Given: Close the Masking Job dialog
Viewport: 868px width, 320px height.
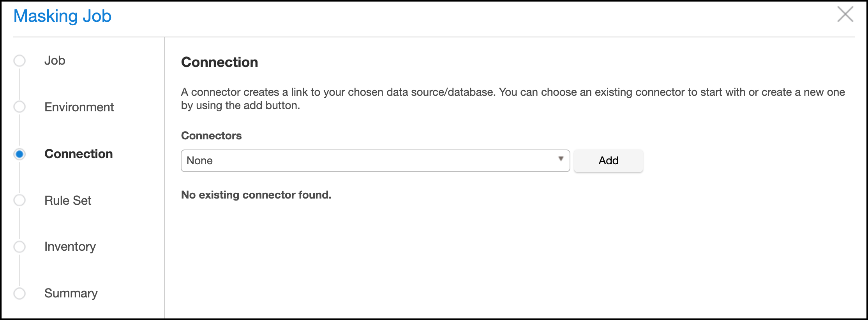Looking at the screenshot, I should (x=845, y=14).
